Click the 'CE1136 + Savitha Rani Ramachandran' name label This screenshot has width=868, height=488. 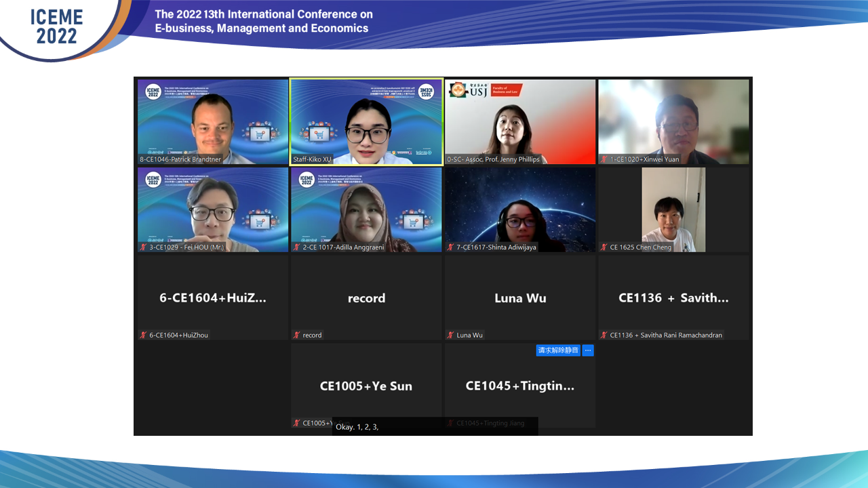666,335
